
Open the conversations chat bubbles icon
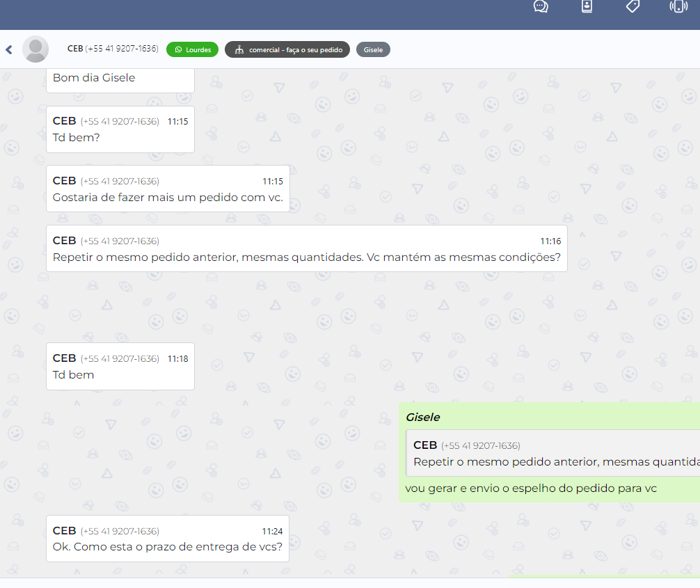pyautogui.click(x=541, y=6)
